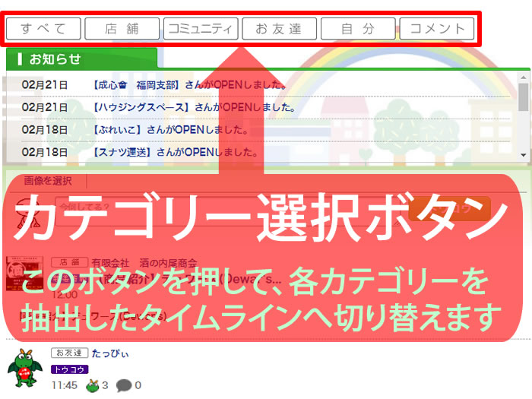Switch to the 店舗 category timeline
Viewport: 532px width, 399px height.
(x=122, y=29)
